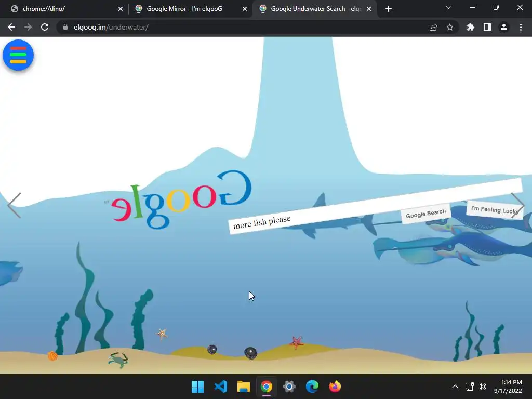Click the Google Search button
532x399 pixels.
coord(426,214)
